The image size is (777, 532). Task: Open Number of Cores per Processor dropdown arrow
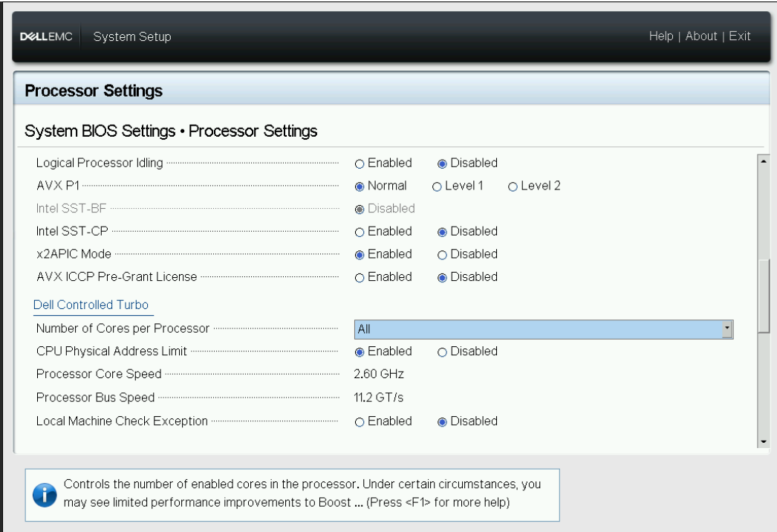pyautogui.click(x=727, y=329)
